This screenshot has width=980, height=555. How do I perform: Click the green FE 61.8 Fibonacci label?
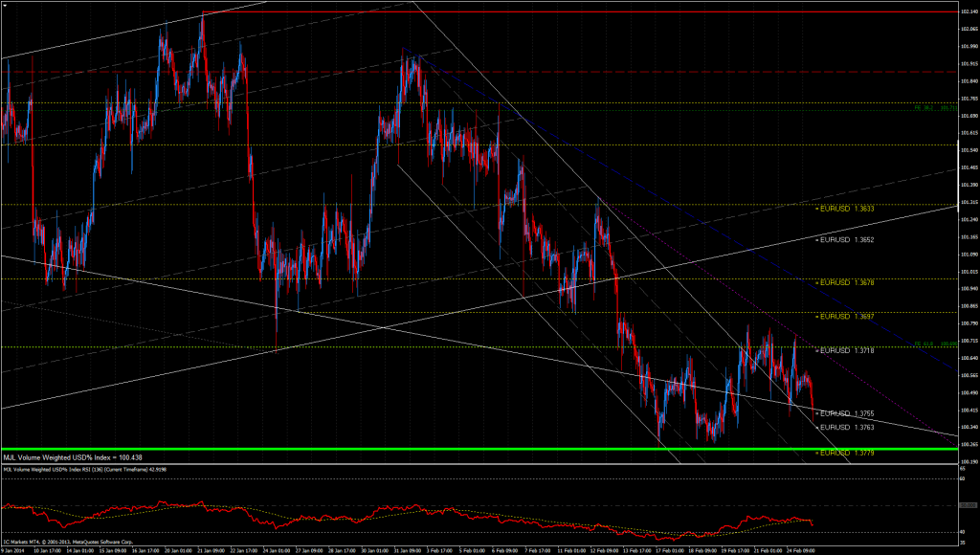(x=936, y=344)
